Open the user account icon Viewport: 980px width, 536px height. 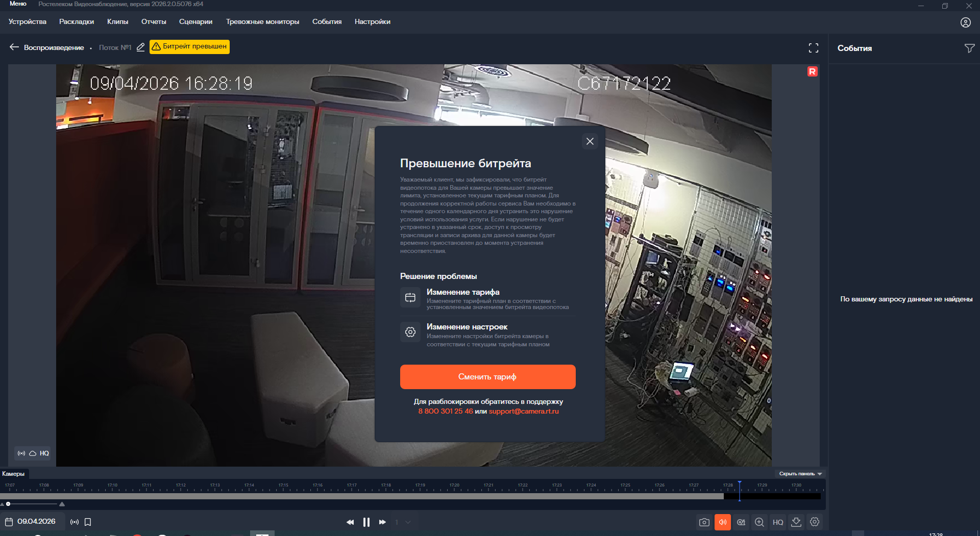[965, 22]
